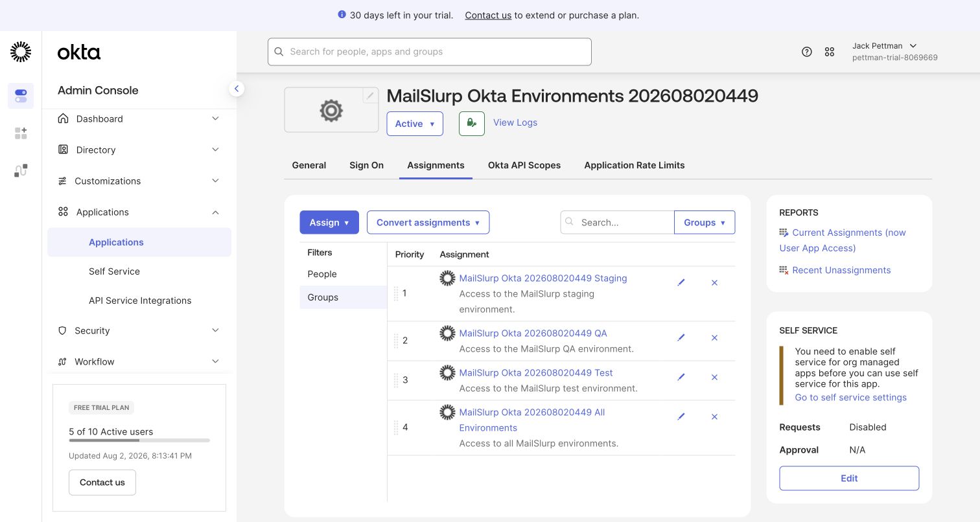Edit the QA group assignment
The width and height of the screenshot is (980, 522).
(x=681, y=338)
